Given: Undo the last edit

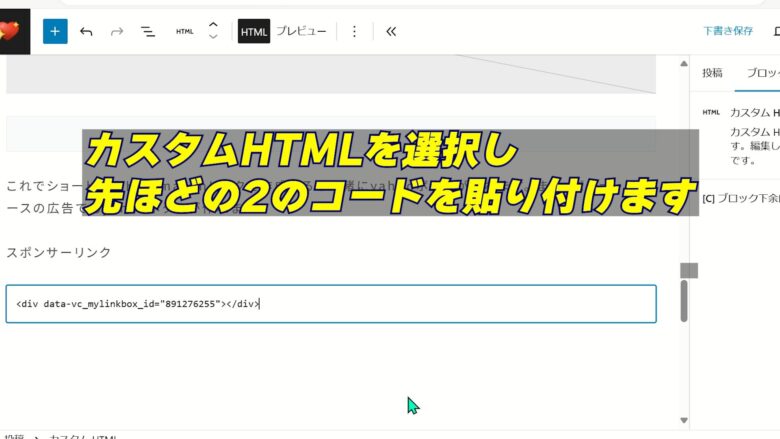Looking at the screenshot, I should click(x=86, y=31).
